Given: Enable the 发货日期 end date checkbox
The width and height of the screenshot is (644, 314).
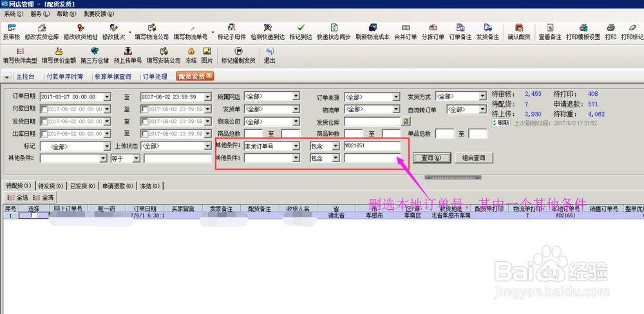Looking at the screenshot, I should coord(144,122).
